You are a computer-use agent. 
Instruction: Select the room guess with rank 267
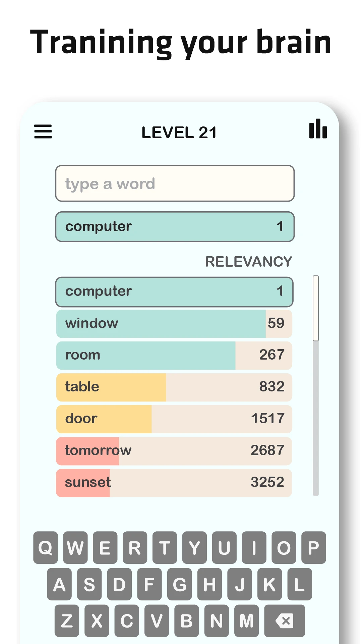[x=174, y=356]
